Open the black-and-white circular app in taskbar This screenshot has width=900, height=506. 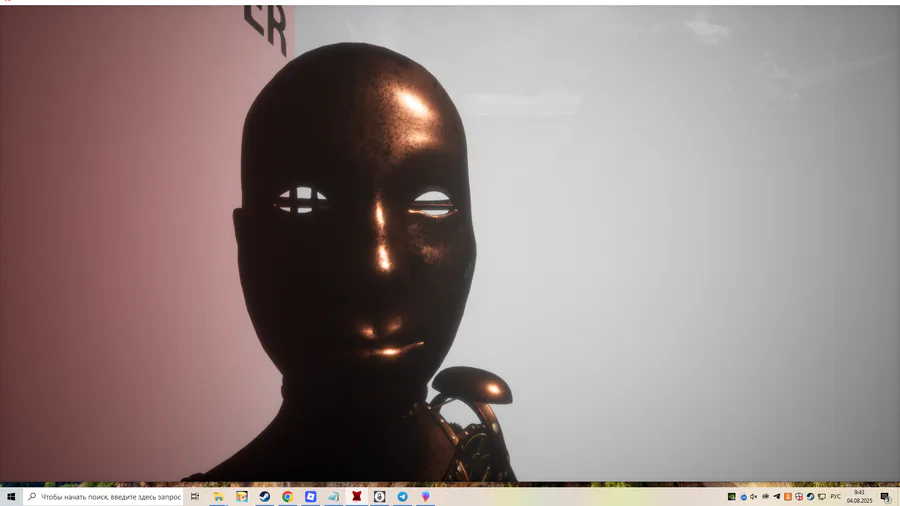click(379, 497)
